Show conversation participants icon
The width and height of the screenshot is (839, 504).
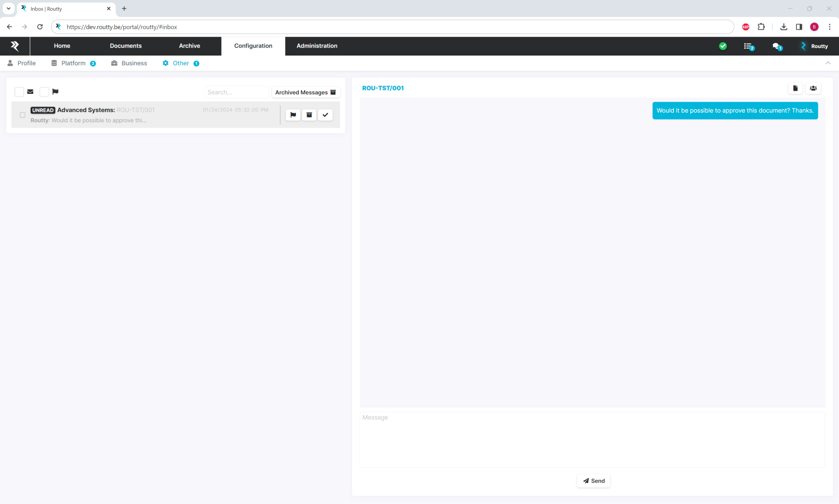[x=813, y=88]
